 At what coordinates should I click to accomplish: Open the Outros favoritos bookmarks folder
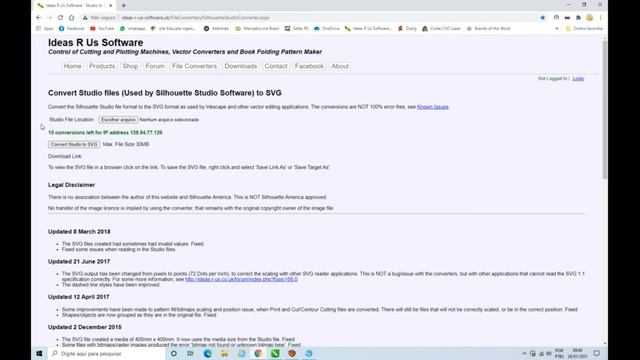point(584,29)
